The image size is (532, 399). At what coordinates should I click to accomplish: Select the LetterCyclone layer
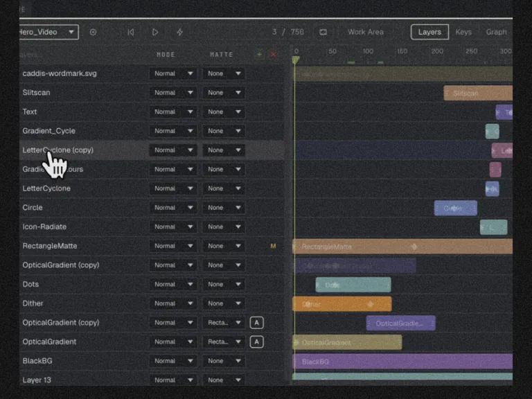click(46, 188)
